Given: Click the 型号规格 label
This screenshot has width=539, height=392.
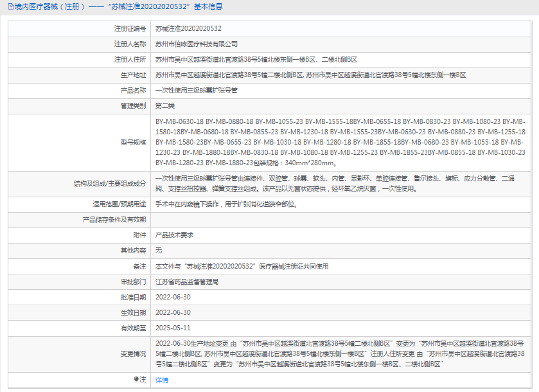Looking at the screenshot, I should tap(133, 143).
